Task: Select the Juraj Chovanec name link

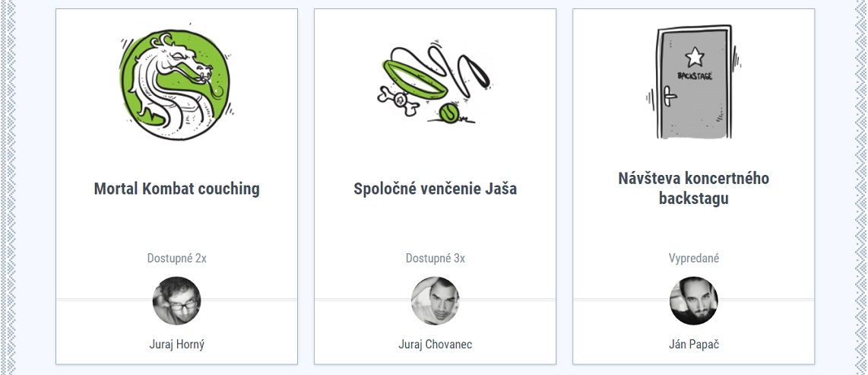Action: tap(435, 345)
